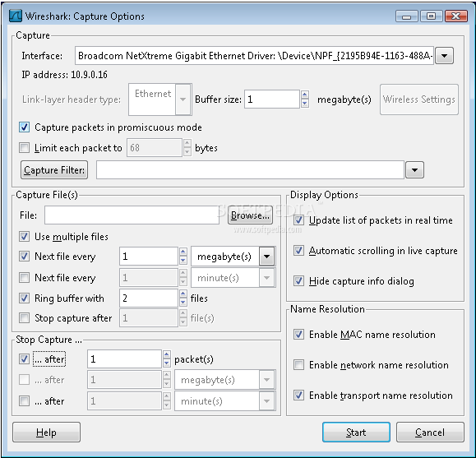Click the stop after packet(s) count field
This screenshot has height=458, width=476.
click(x=124, y=359)
